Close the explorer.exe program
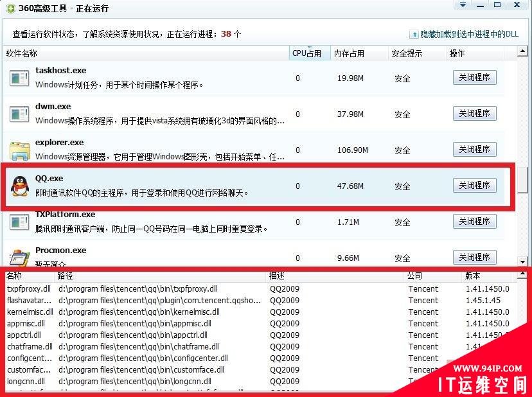 pos(475,149)
